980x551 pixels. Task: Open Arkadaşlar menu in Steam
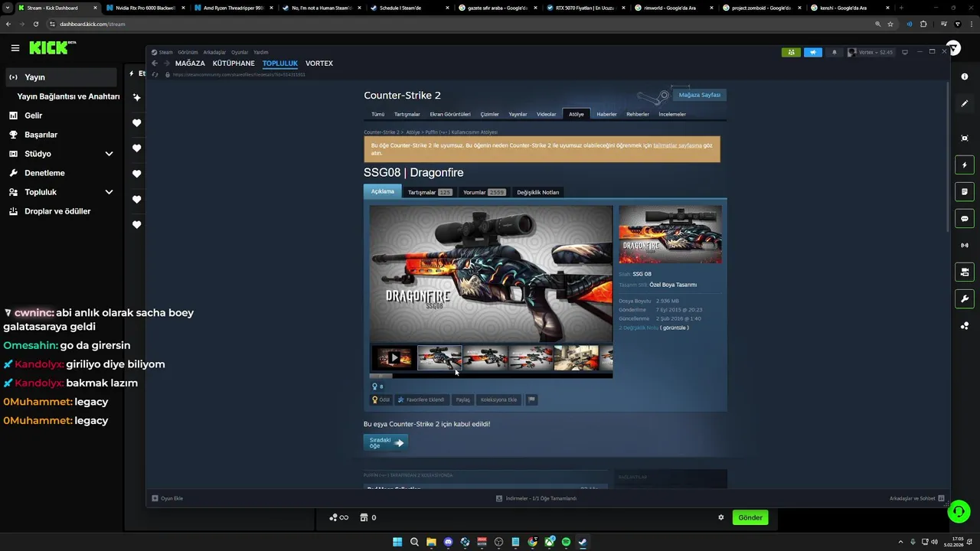point(214,52)
